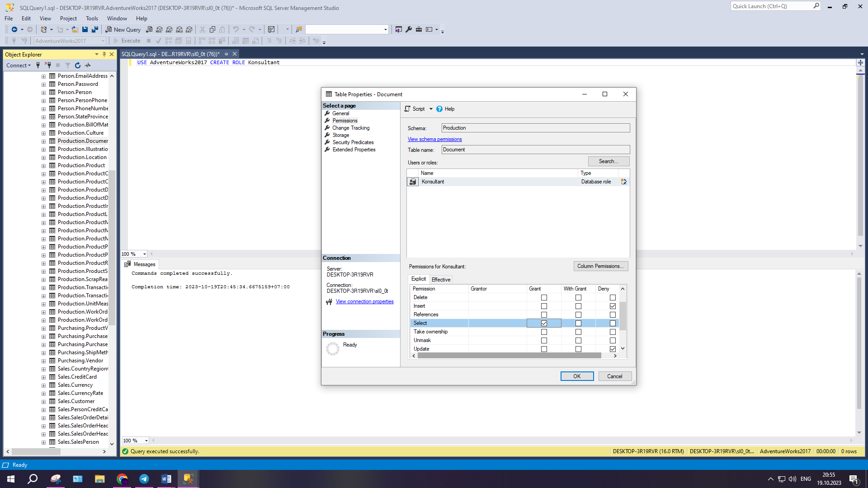Click the Object Explorer connect plug icon

click(38, 65)
